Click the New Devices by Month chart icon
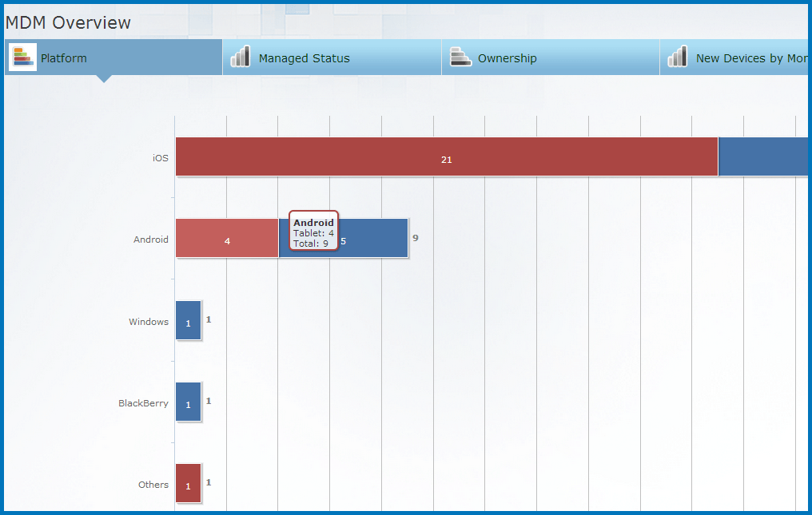This screenshot has height=515, width=812. (678, 57)
